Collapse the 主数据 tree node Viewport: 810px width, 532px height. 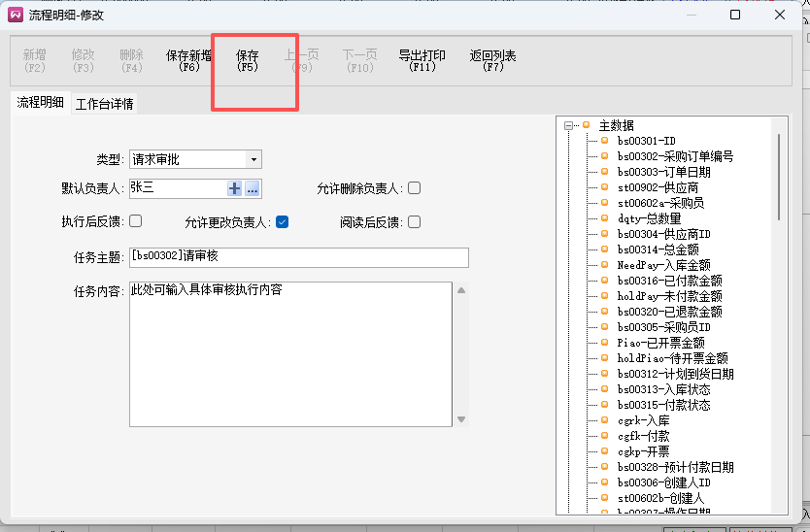click(x=567, y=125)
